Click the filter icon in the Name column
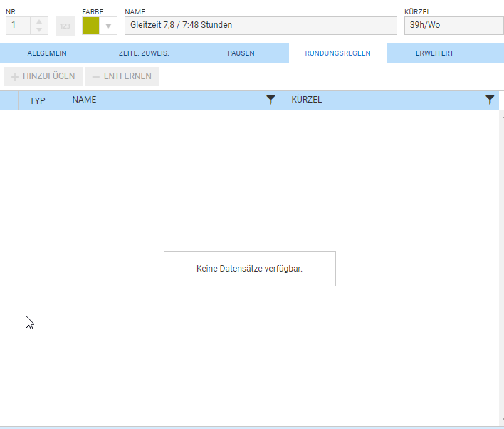 point(271,100)
